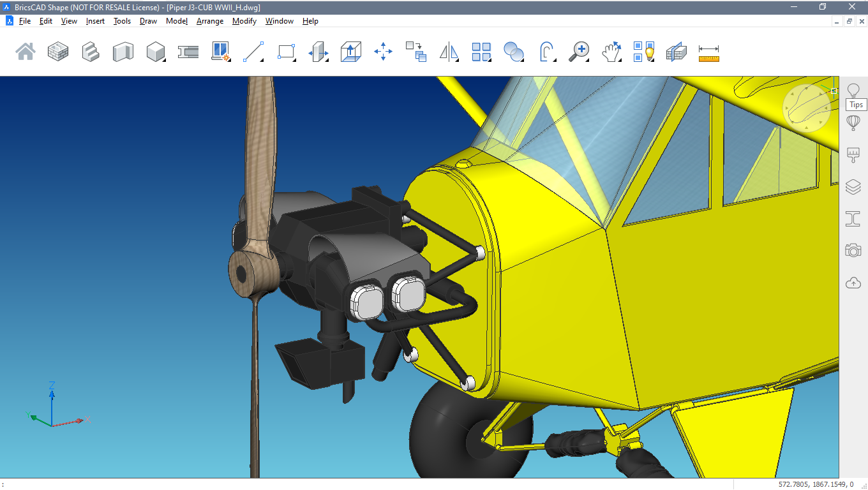868x490 pixels.
Task: Open the camera Render panel icon
Action: (x=853, y=250)
